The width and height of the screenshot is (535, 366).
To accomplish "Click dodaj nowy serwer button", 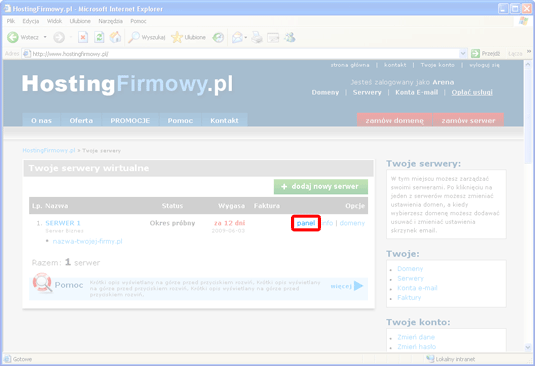I will 321,187.
